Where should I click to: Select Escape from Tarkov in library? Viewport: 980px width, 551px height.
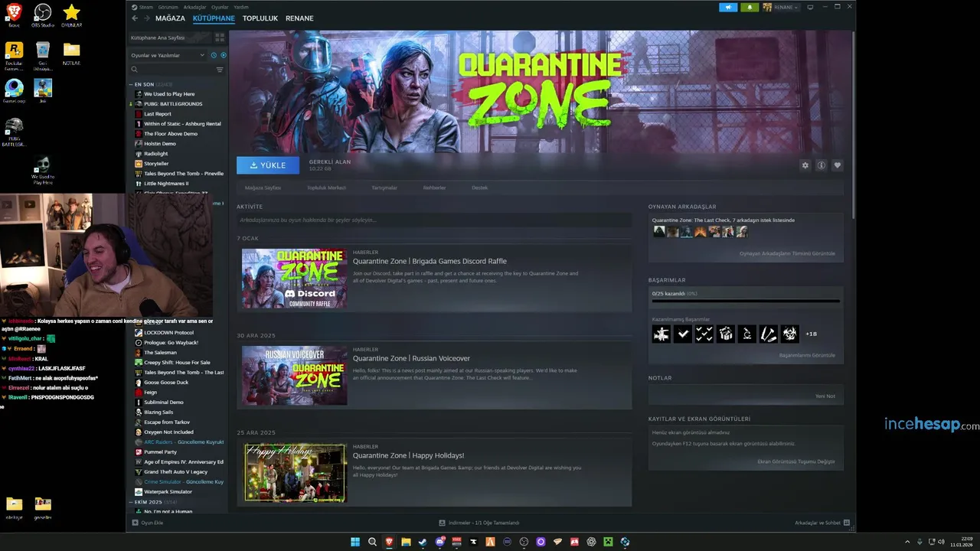pyautogui.click(x=167, y=422)
